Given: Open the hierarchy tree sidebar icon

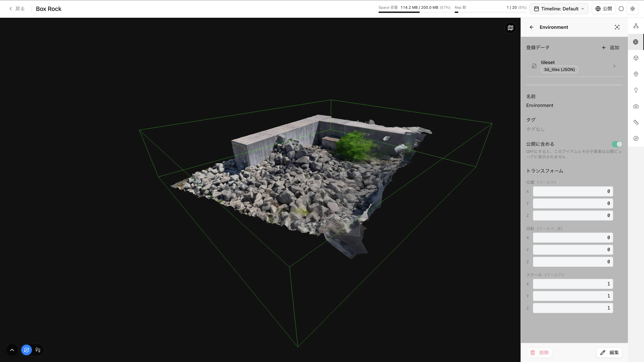Looking at the screenshot, I should click(636, 26).
